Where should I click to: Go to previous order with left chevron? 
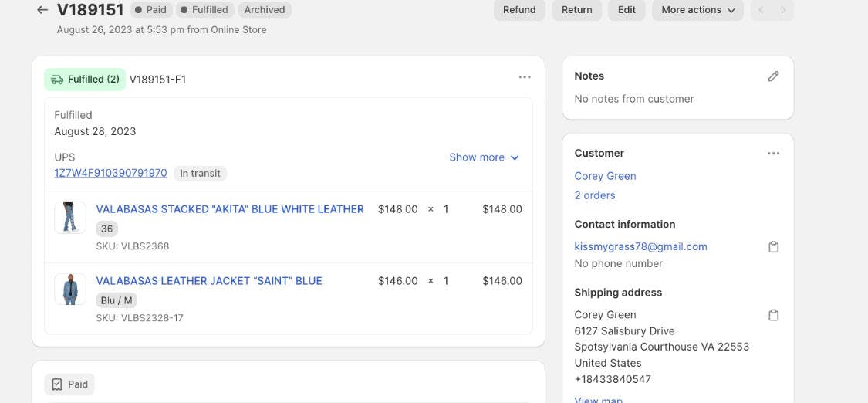(761, 10)
